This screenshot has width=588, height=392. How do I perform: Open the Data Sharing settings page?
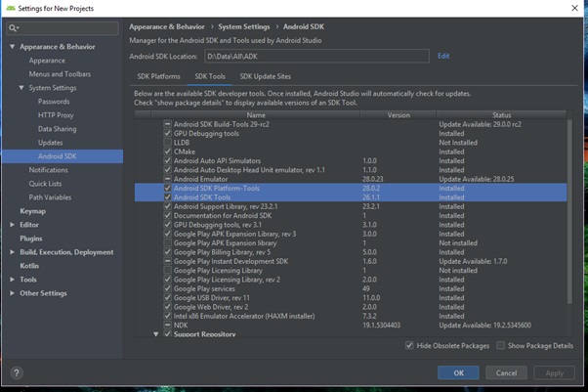(57, 129)
